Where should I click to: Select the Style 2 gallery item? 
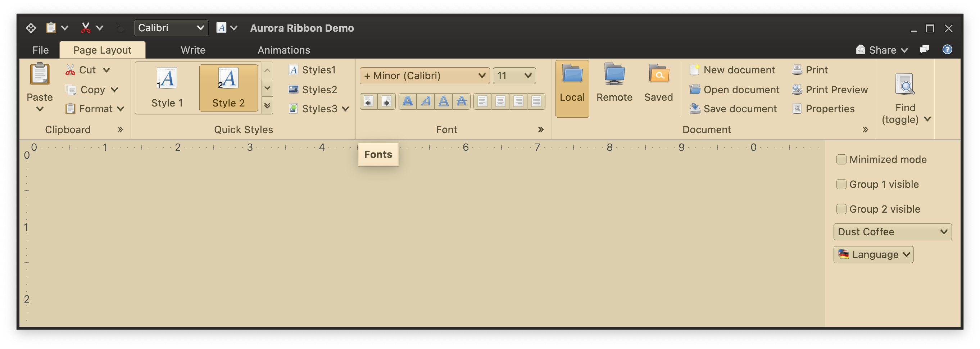click(x=228, y=87)
